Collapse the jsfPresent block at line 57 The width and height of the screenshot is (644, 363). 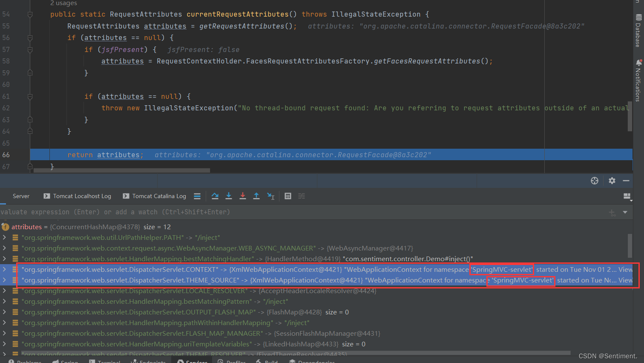(x=30, y=50)
